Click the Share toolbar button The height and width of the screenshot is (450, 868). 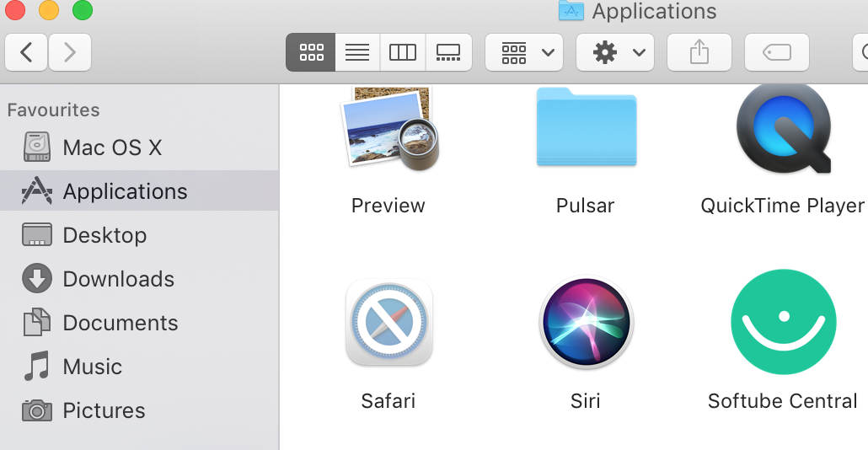click(699, 52)
